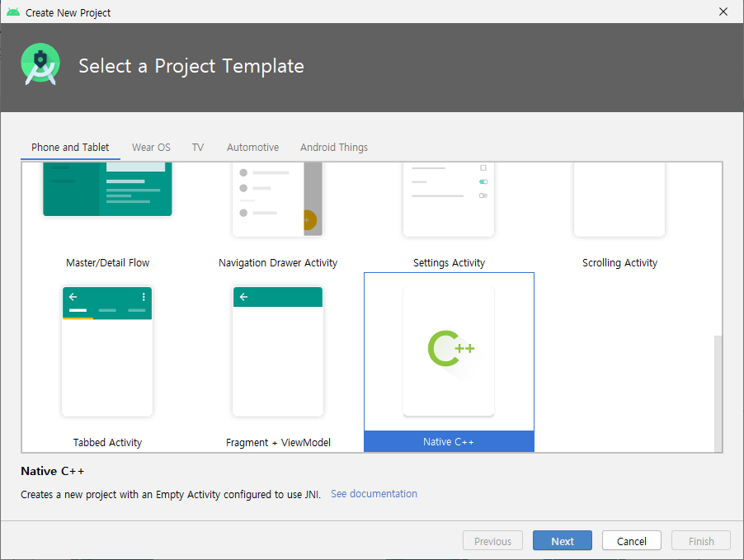The height and width of the screenshot is (560, 744).
Task: Open the Android Things tab
Action: [334, 148]
